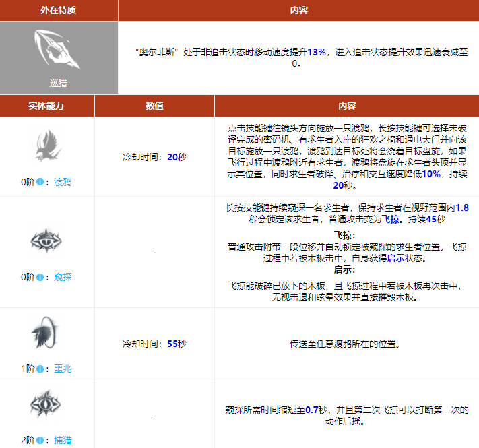Click the 窥探 eye skill icon
Screen dimensions: 479x448
coord(46,241)
